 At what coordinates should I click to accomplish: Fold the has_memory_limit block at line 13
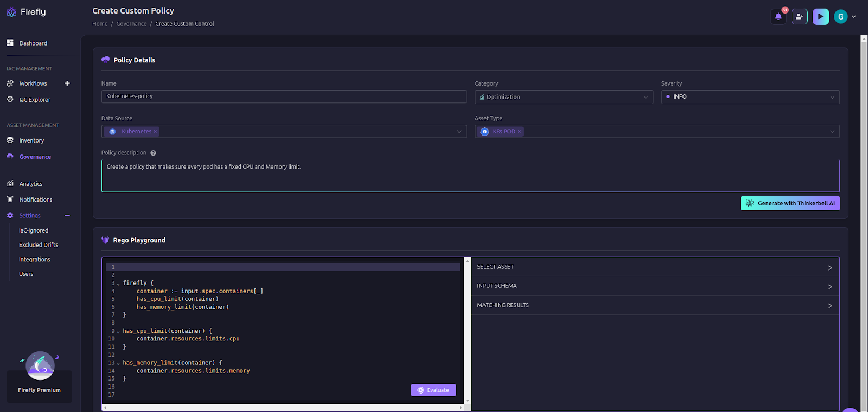[118, 364]
